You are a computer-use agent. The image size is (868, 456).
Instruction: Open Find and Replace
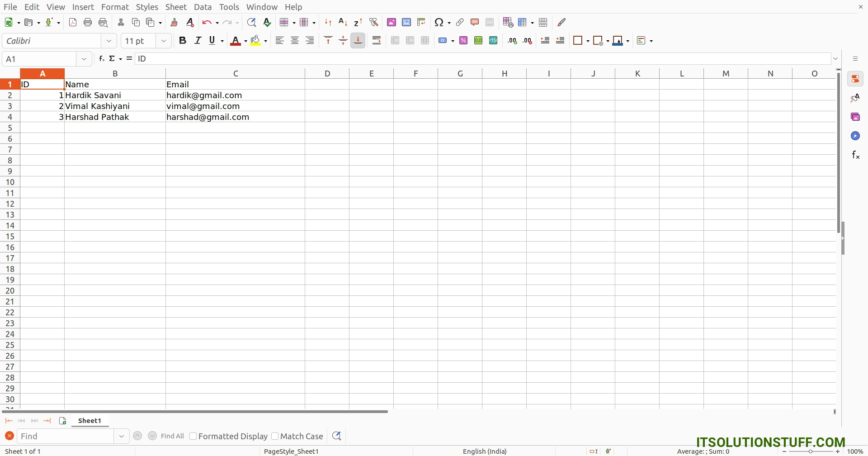252,22
